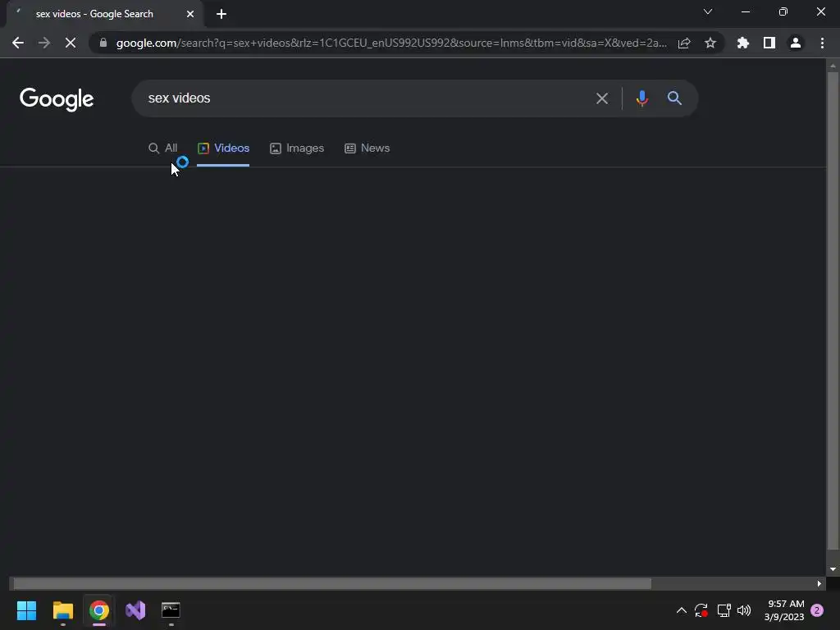Open the clock and date
Screen dimensions: 840x630
click(784, 610)
